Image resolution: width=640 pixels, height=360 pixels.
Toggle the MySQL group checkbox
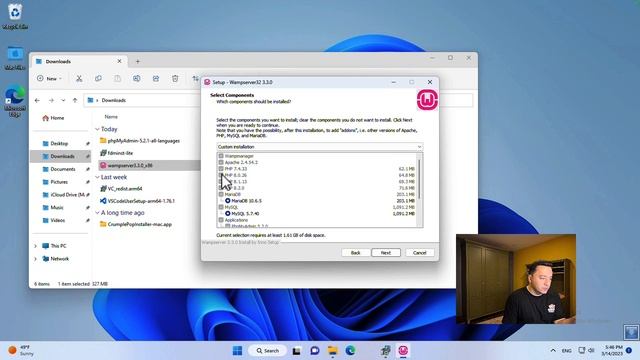(x=221, y=207)
